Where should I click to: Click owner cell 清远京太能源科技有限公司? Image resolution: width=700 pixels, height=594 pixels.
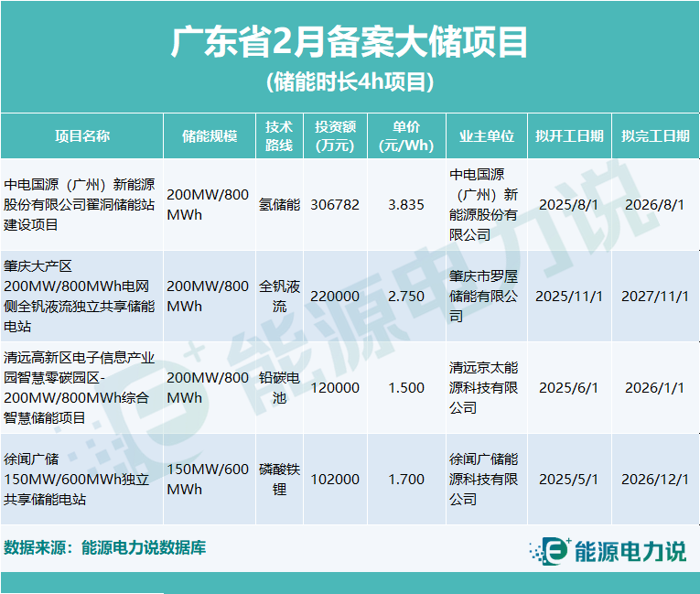coord(485,387)
